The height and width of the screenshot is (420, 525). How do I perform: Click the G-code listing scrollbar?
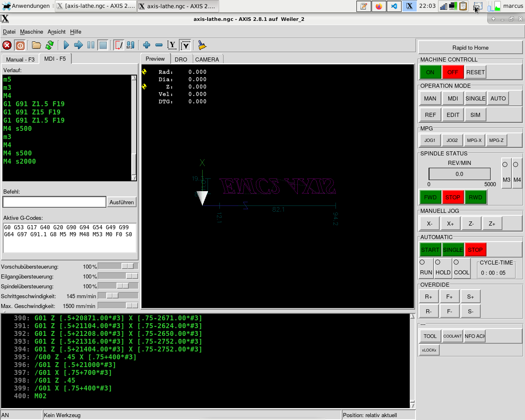(412, 361)
